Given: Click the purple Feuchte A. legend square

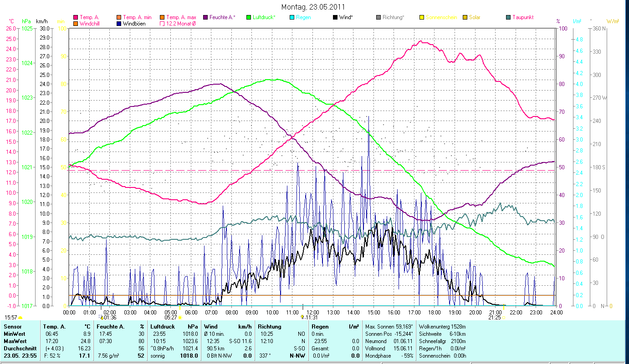Looking at the screenshot, I should [x=205, y=17].
